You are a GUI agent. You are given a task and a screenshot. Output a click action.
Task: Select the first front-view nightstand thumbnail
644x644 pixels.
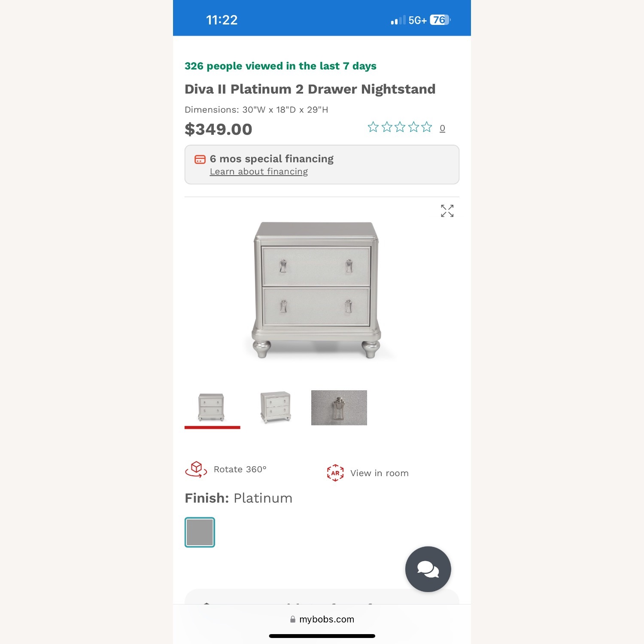(x=212, y=407)
